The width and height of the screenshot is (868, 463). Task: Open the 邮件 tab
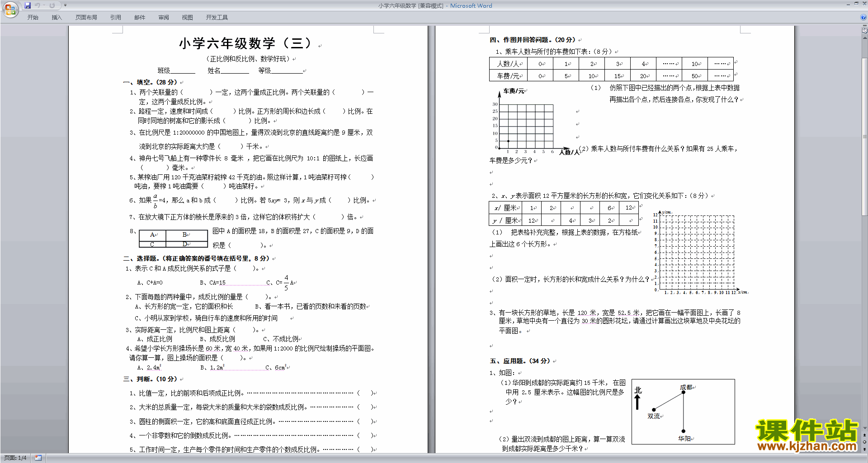pos(140,18)
